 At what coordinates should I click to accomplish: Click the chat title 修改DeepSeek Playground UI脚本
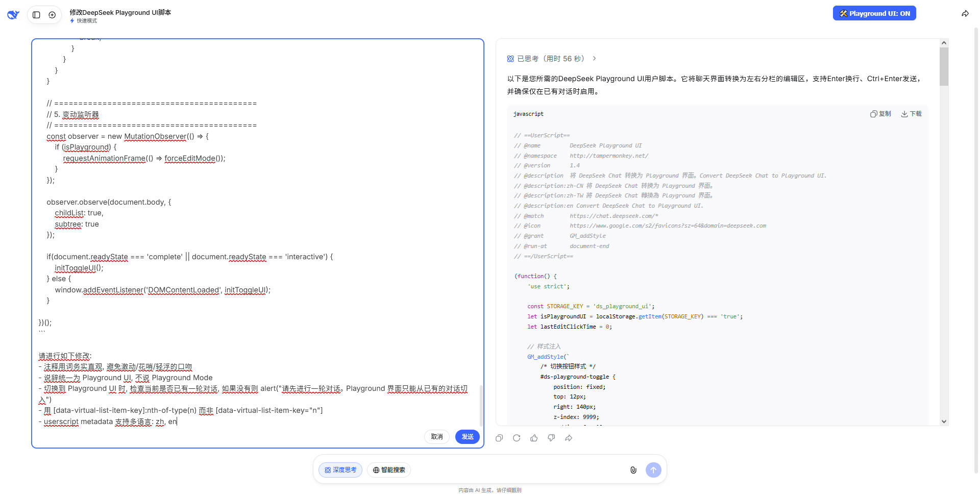pos(120,12)
